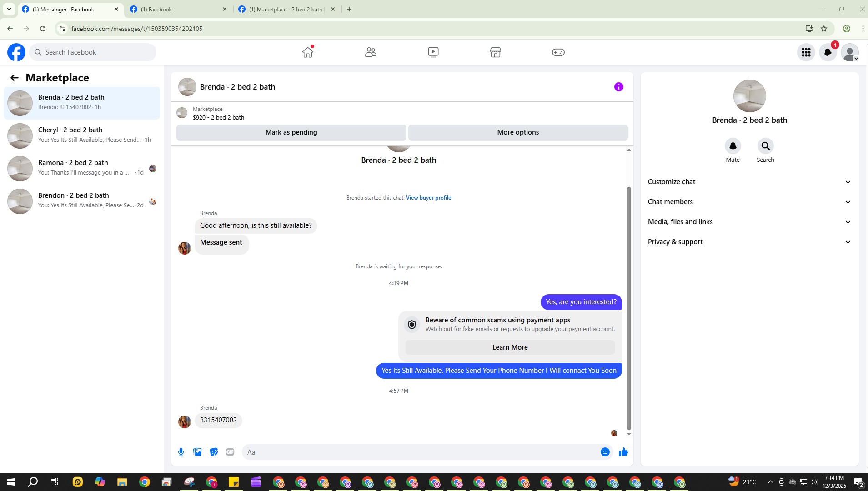868x491 pixels.
Task: Expand Customize chat section
Action: 749,182
